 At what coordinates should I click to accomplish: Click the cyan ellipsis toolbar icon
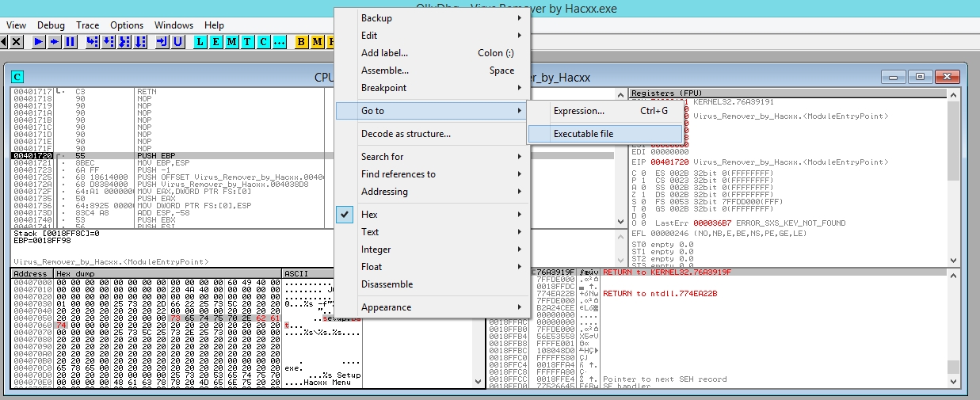[279, 41]
